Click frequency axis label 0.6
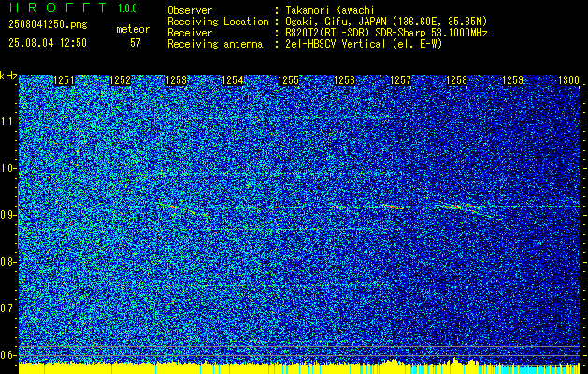 pyautogui.click(x=8, y=355)
